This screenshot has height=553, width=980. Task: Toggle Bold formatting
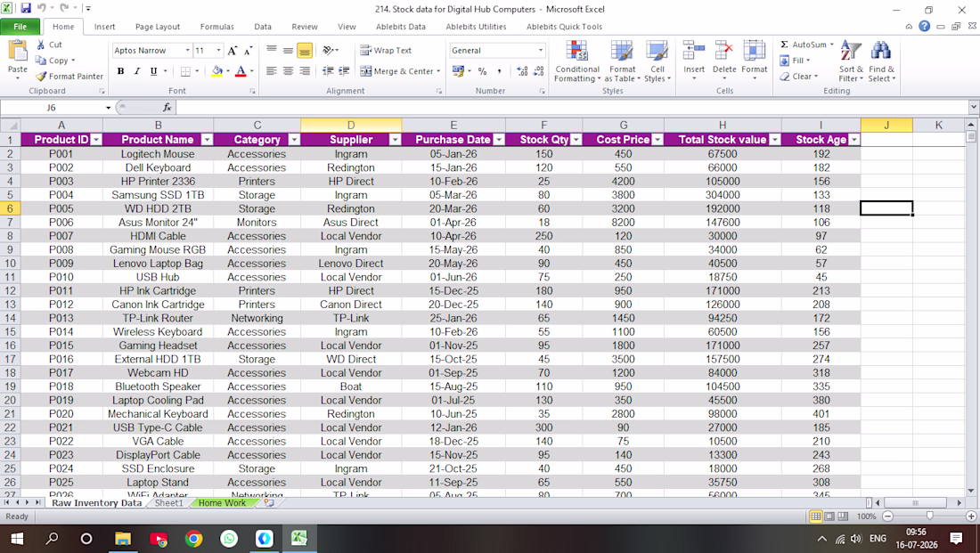tap(120, 71)
